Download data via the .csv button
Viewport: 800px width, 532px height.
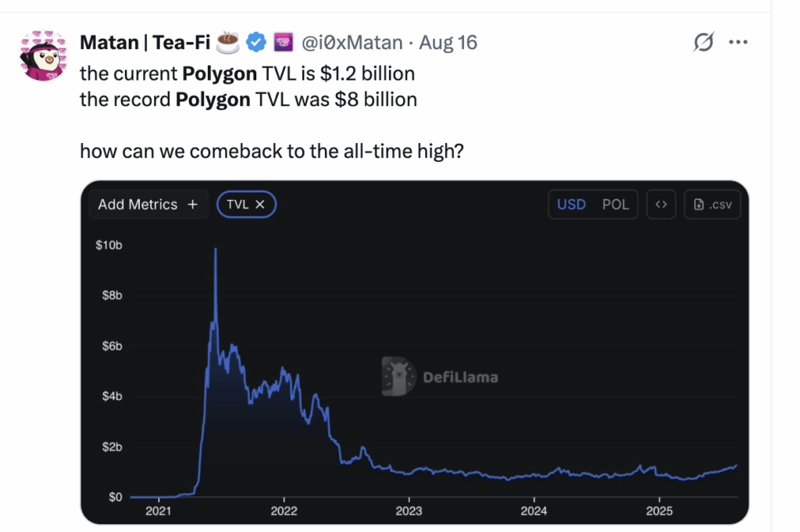tap(712, 205)
